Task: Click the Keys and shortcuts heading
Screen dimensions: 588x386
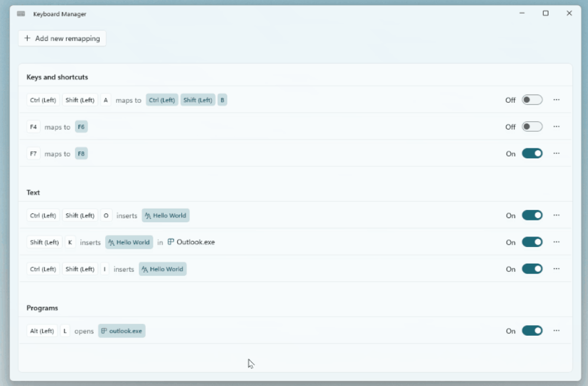Action: click(x=57, y=77)
